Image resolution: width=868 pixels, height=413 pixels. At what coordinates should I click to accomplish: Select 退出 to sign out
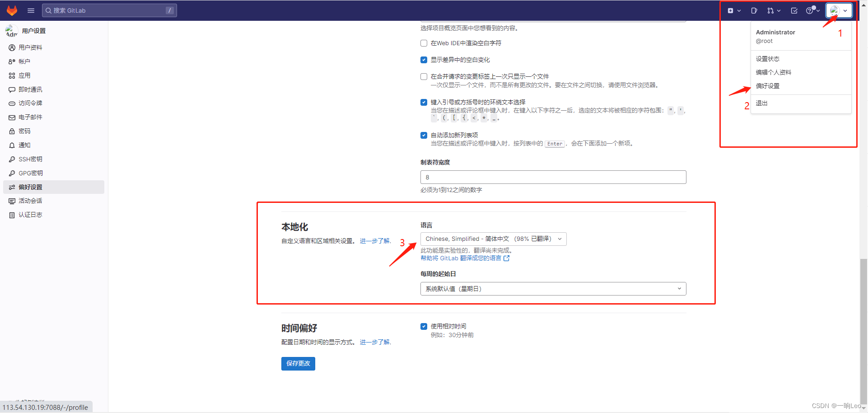[762, 103]
